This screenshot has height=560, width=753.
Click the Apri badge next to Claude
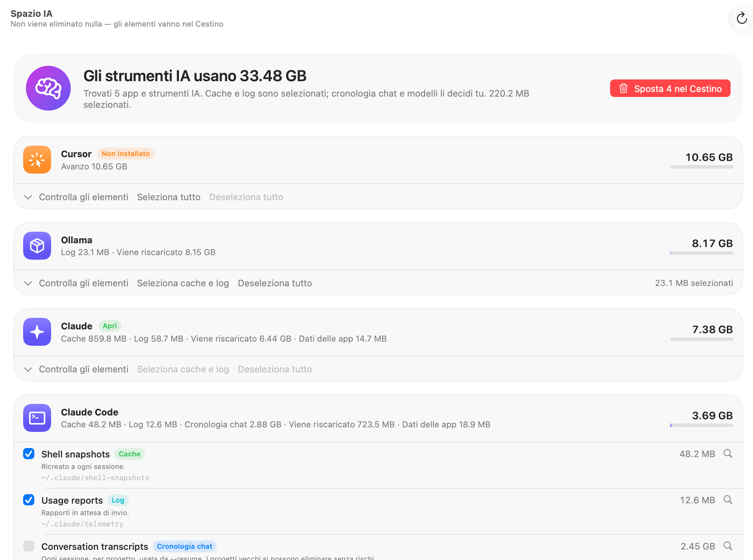tap(110, 326)
